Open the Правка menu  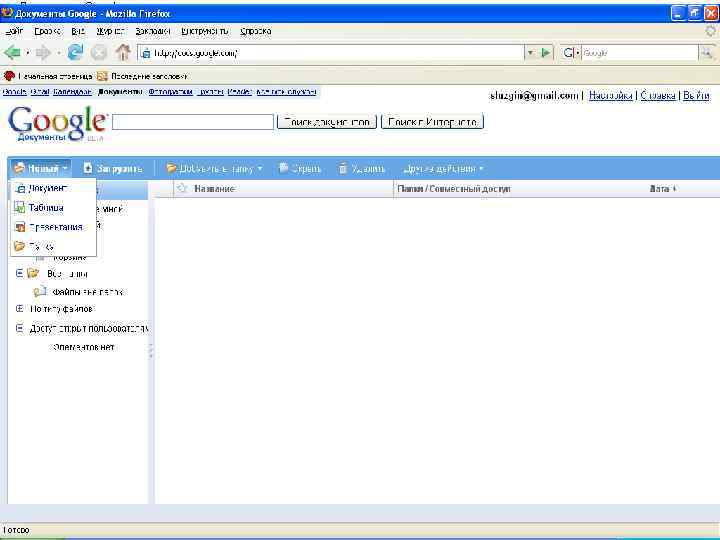click(x=47, y=31)
